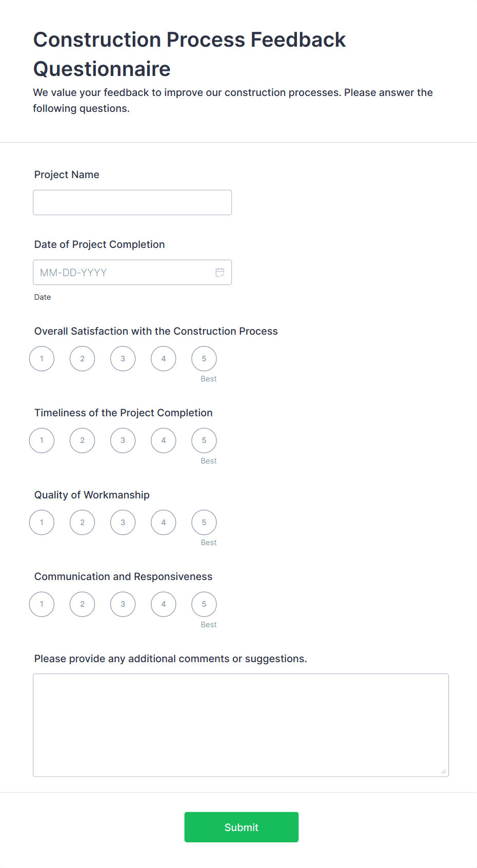This screenshot has height=868, width=477.
Task: Select 5 for Overall Satisfaction
Action: coord(204,359)
